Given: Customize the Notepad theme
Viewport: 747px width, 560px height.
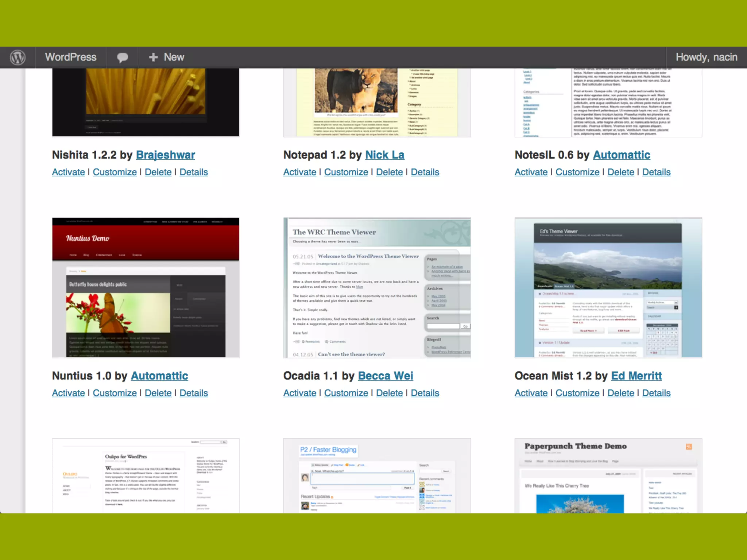Looking at the screenshot, I should pyautogui.click(x=346, y=172).
